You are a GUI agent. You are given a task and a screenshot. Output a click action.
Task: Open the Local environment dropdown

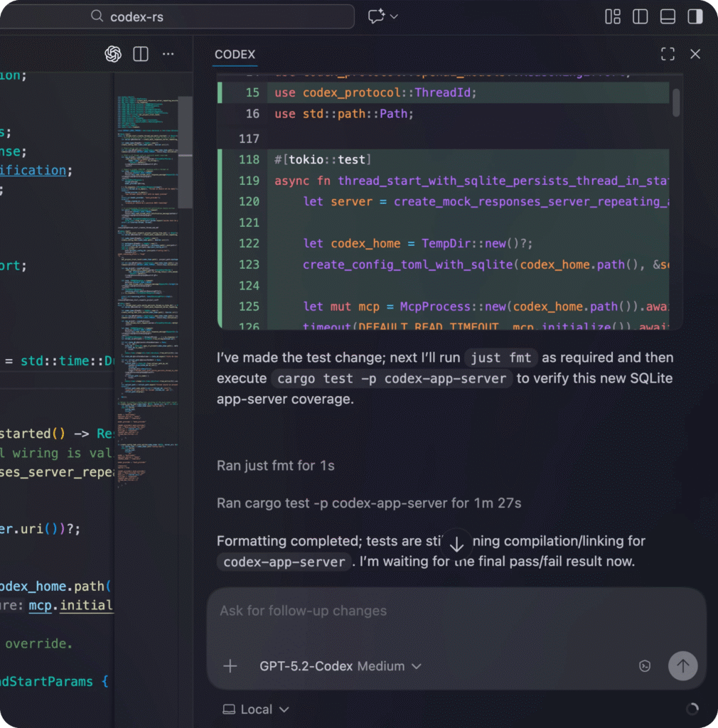pyautogui.click(x=256, y=710)
